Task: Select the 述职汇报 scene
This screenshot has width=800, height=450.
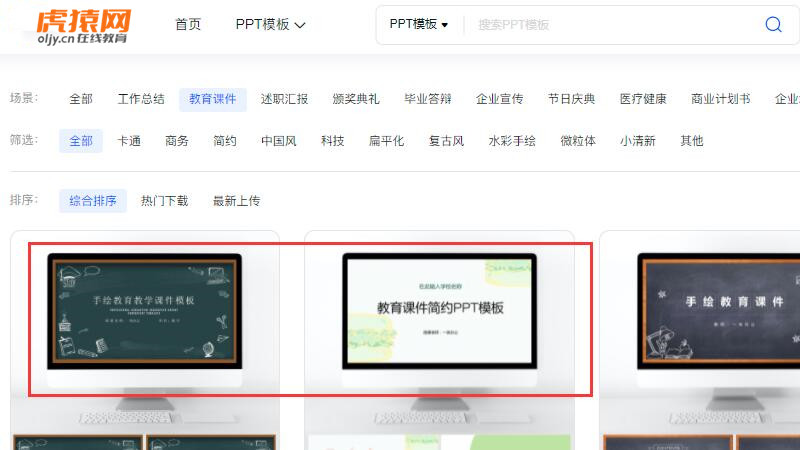Action: (285, 99)
